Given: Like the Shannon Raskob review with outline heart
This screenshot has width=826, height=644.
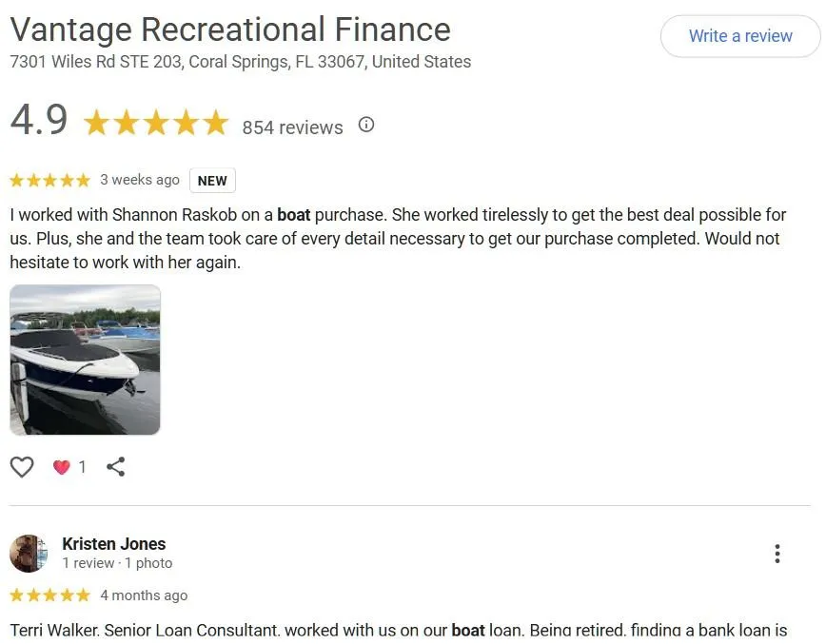Looking at the screenshot, I should coord(22,466).
